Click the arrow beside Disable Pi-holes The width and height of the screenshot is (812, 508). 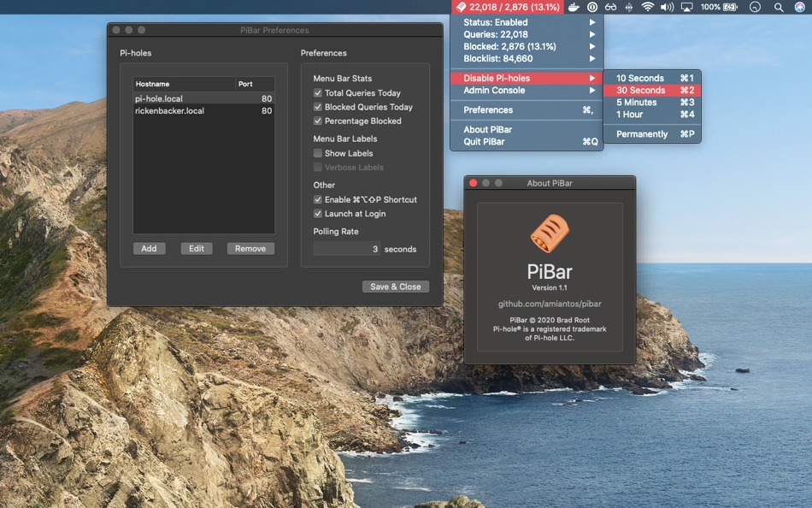coord(592,79)
